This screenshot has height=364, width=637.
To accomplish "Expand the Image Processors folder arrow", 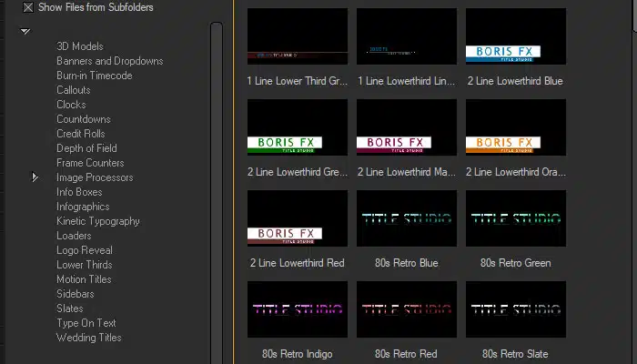I will 35,177.
